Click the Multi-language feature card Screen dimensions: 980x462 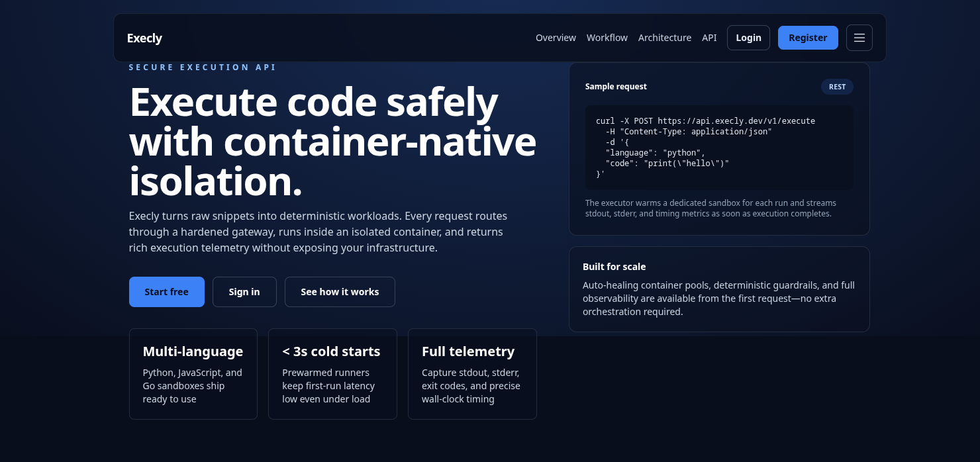193,374
